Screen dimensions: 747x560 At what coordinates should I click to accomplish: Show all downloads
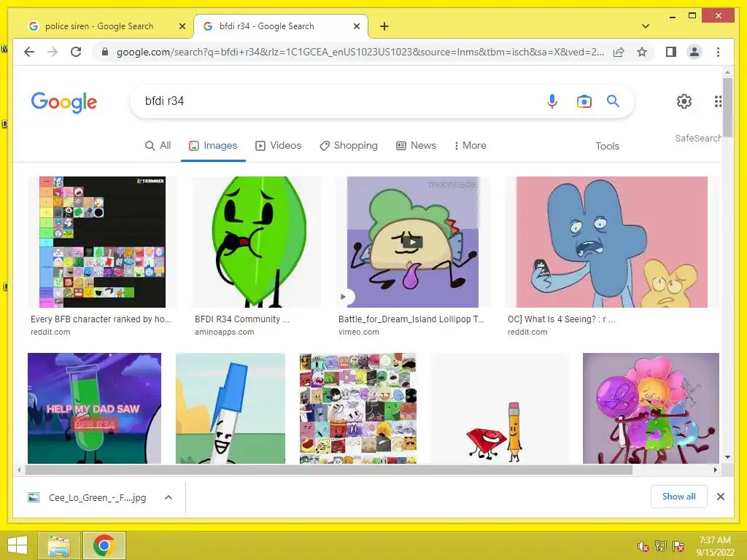pos(679,497)
